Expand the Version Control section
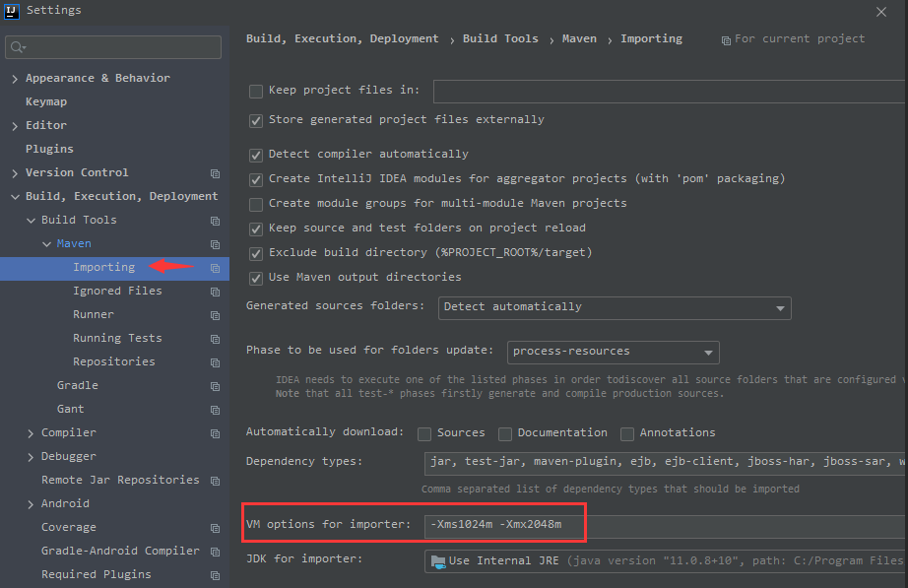This screenshot has height=588, width=908. [15, 173]
